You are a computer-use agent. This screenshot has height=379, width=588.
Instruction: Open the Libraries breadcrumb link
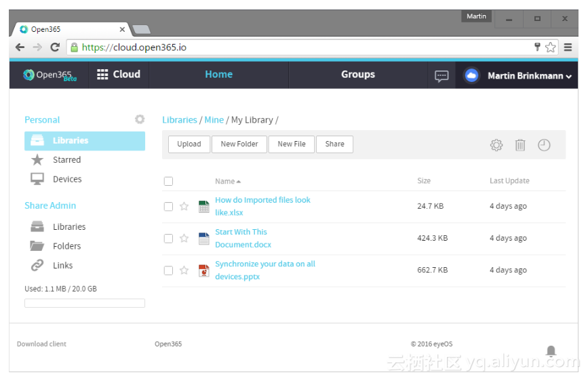[179, 120]
